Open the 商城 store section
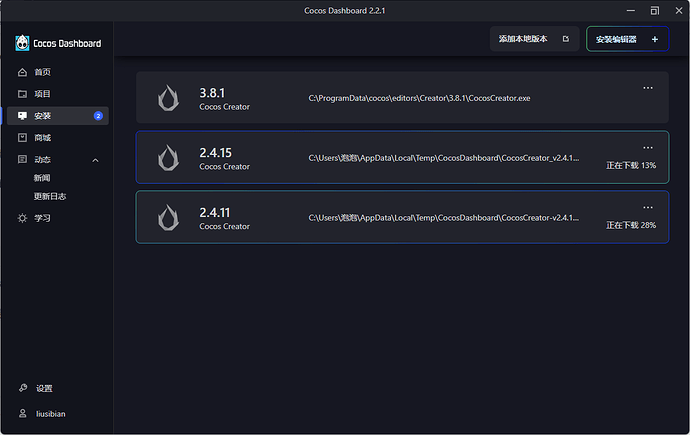 coord(43,138)
